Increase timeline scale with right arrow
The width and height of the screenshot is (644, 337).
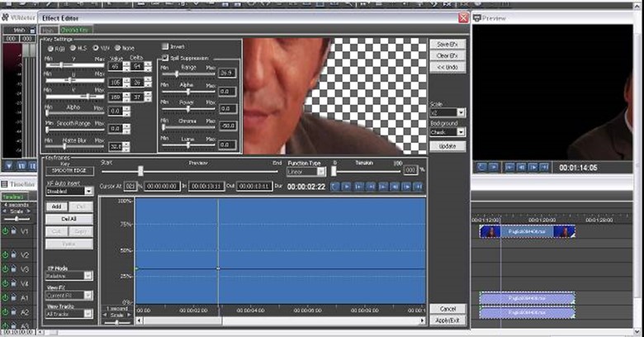point(28,211)
